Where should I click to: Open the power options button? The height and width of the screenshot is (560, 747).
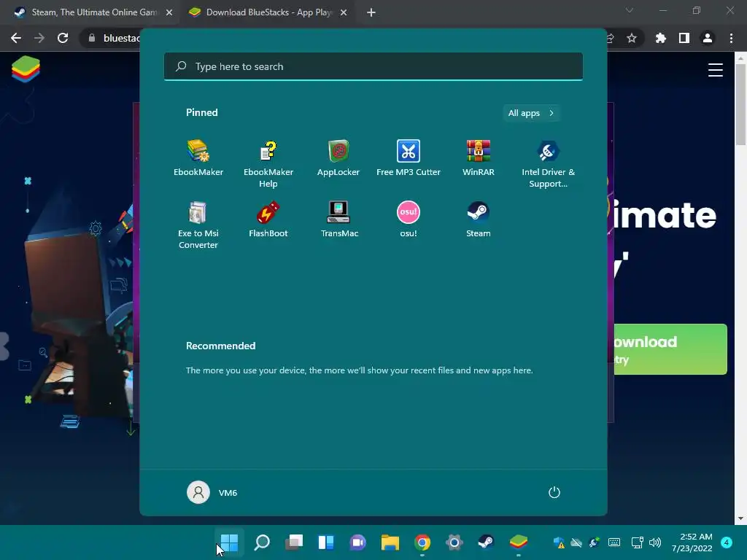pos(554,492)
